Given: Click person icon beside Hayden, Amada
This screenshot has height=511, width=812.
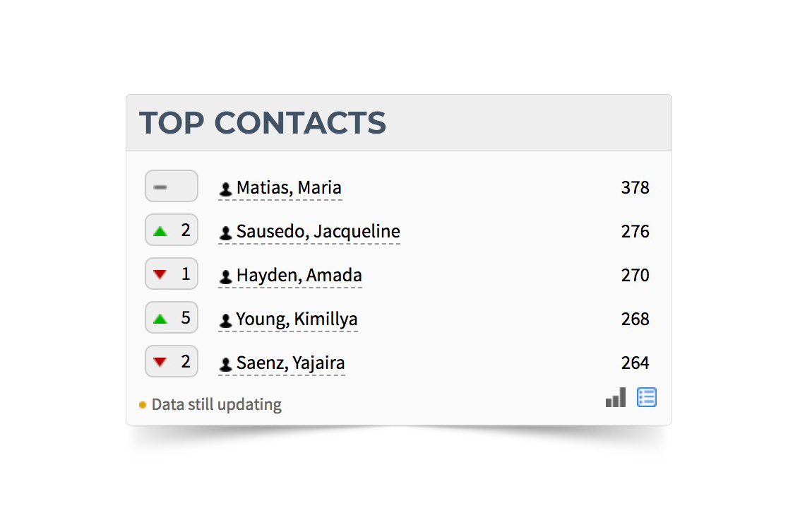Looking at the screenshot, I should (225, 276).
